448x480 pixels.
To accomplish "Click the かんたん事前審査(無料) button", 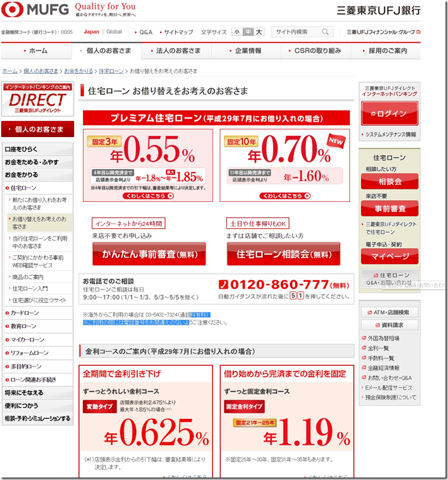I will 150,254.
